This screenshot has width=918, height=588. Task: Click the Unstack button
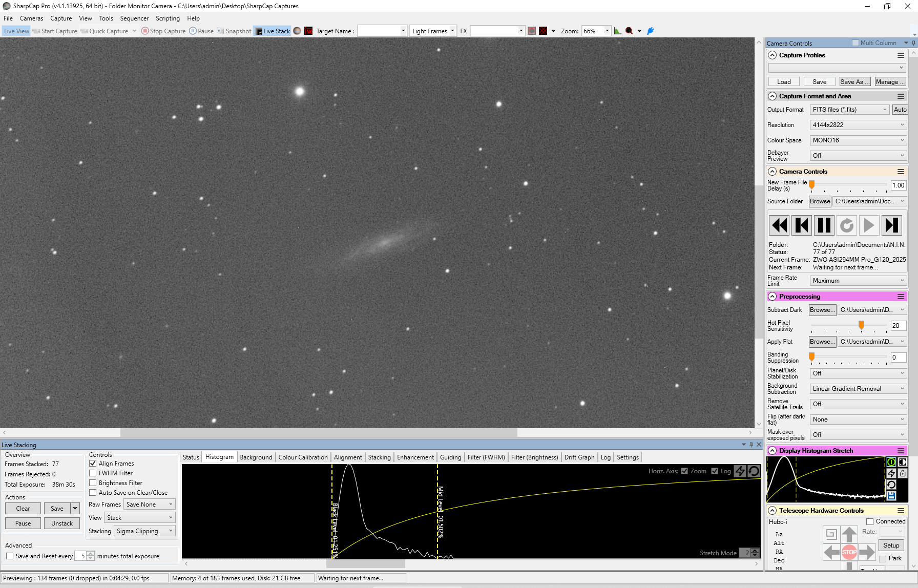coord(62,523)
